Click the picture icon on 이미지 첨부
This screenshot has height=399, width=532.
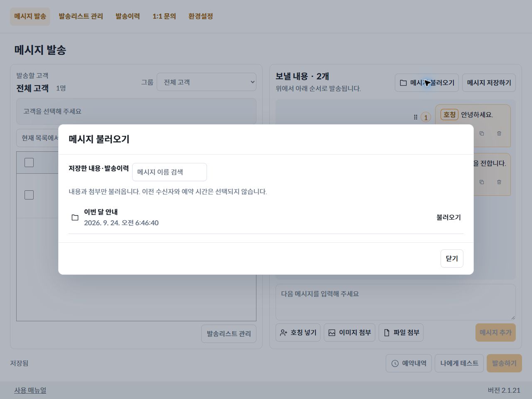[x=332, y=332]
